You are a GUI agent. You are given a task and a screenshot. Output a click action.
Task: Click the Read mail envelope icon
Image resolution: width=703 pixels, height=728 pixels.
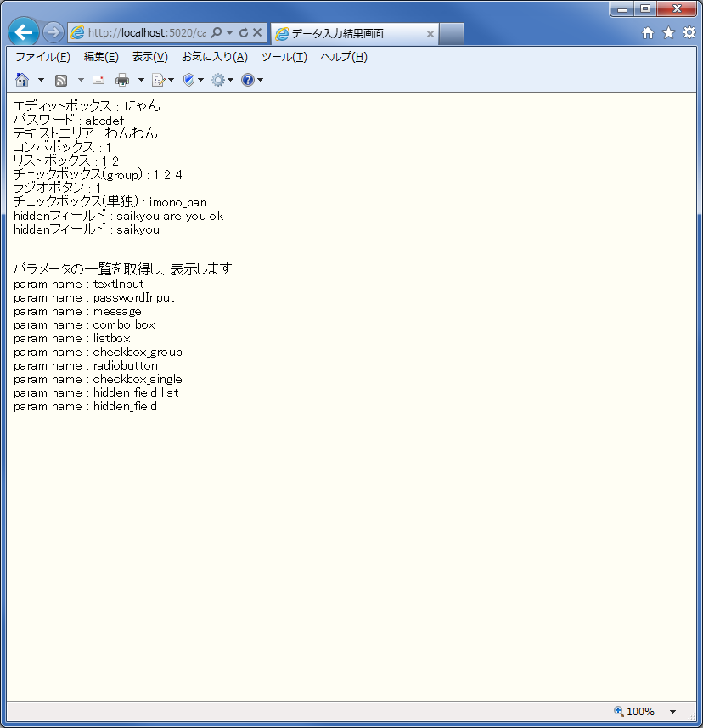click(x=98, y=80)
